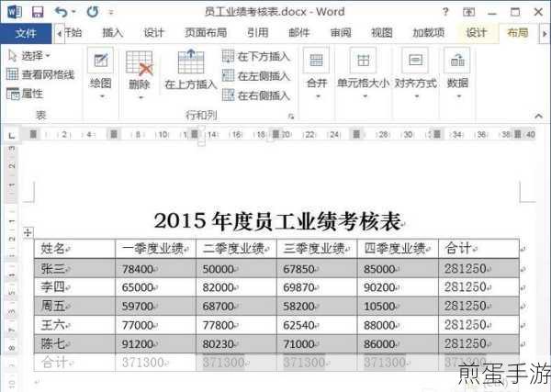
Task: Toggle 查看网格线 gridlines
Action: [x=40, y=74]
